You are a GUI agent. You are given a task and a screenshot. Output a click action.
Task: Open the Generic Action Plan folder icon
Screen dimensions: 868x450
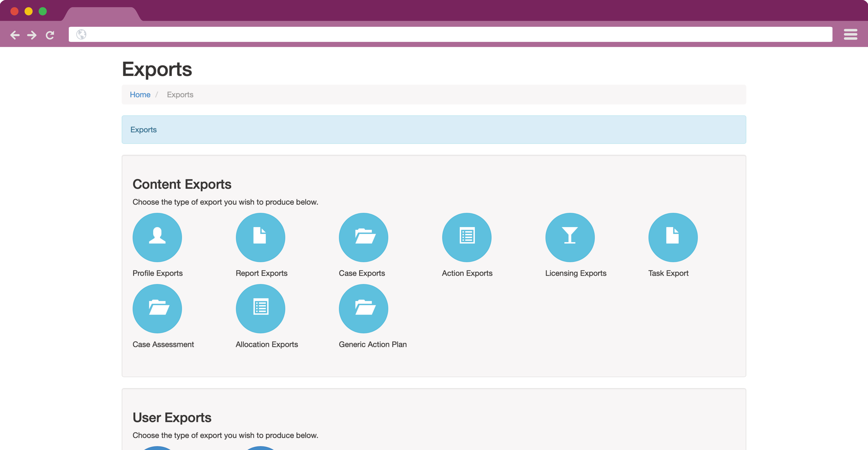pos(363,308)
